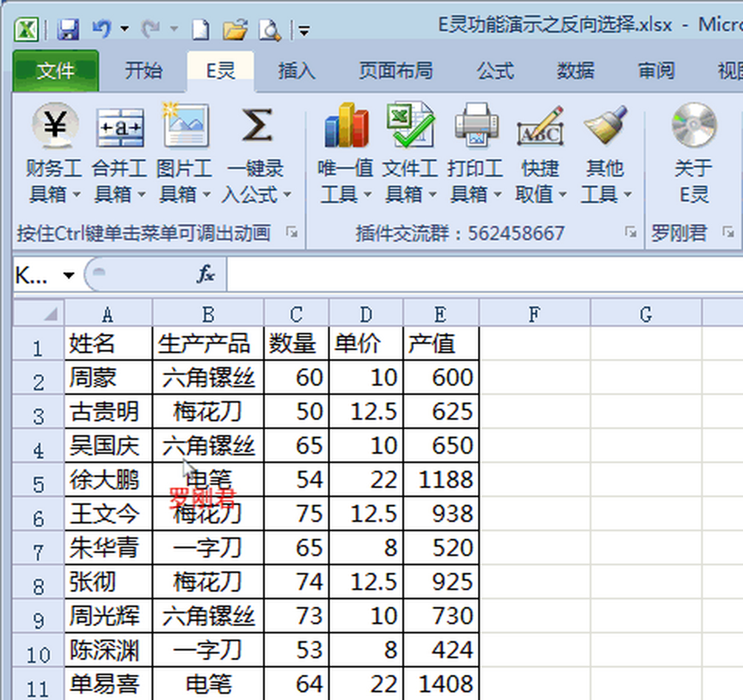The height and width of the screenshot is (700, 743).
Task: Click the Select All corner button
Action: pos(38,314)
